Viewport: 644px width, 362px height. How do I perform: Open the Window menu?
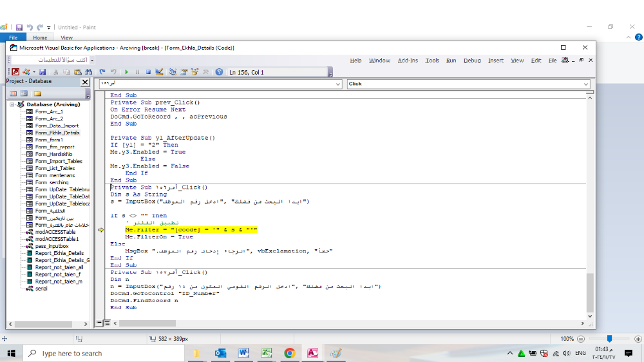tap(379, 61)
